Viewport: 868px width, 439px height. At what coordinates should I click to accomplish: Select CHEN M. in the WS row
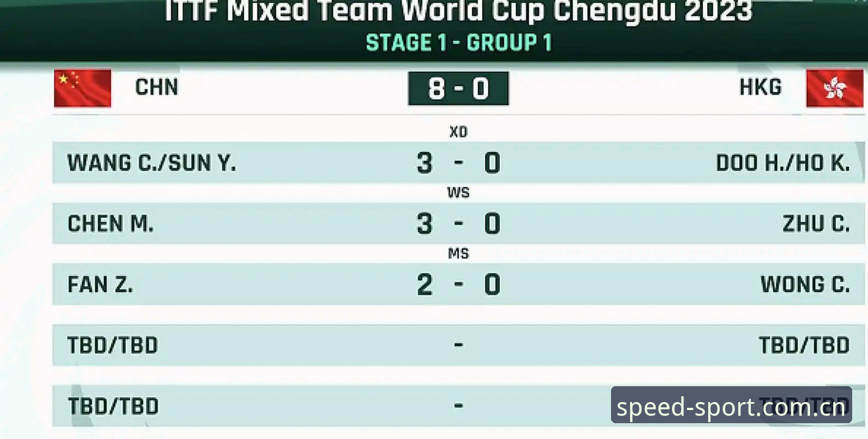(111, 224)
